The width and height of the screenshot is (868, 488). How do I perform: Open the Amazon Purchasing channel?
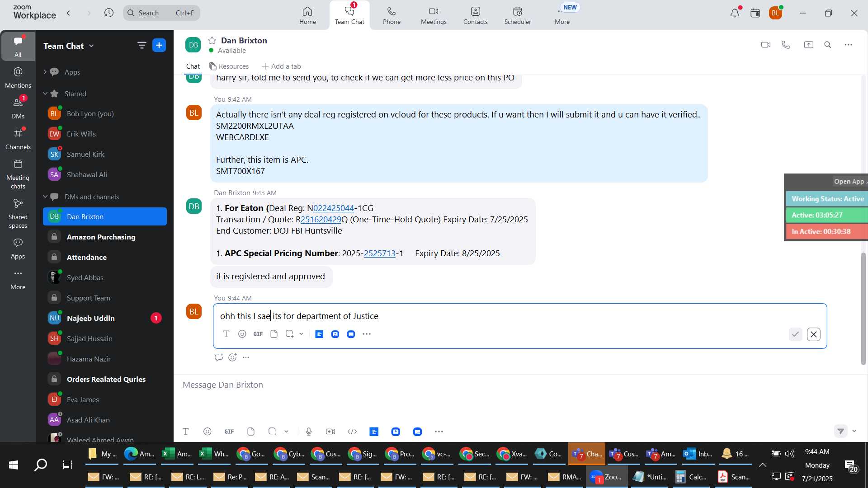tap(105, 237)
